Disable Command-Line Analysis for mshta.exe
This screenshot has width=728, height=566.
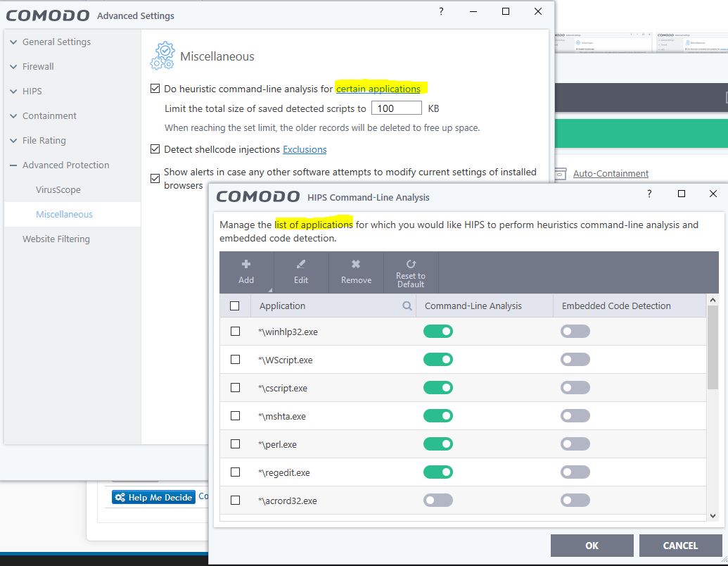click(438, 416)
